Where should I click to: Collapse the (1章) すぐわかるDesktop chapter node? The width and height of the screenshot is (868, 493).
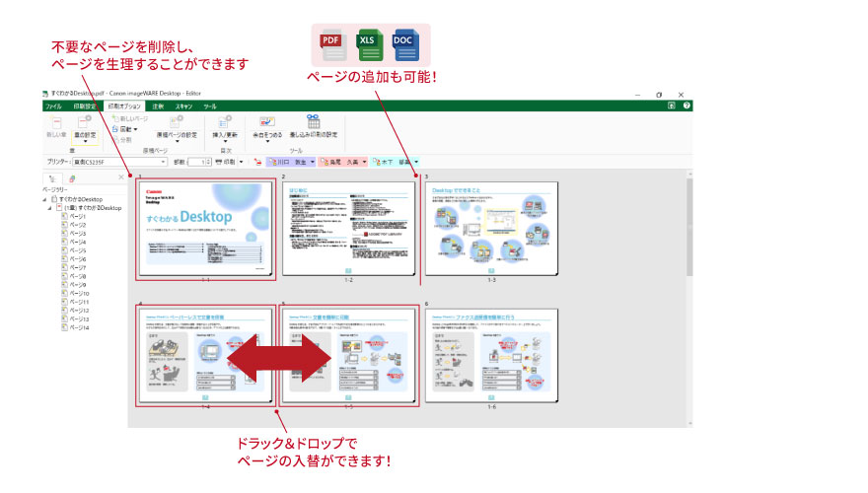pyautogui.click(x=50, y=208)
